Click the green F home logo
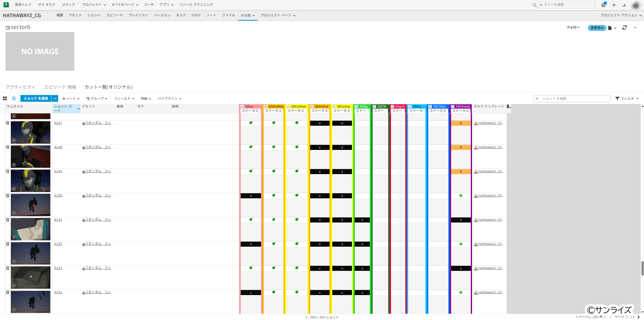This screenshot has height=320, width=644. (6, 5)
